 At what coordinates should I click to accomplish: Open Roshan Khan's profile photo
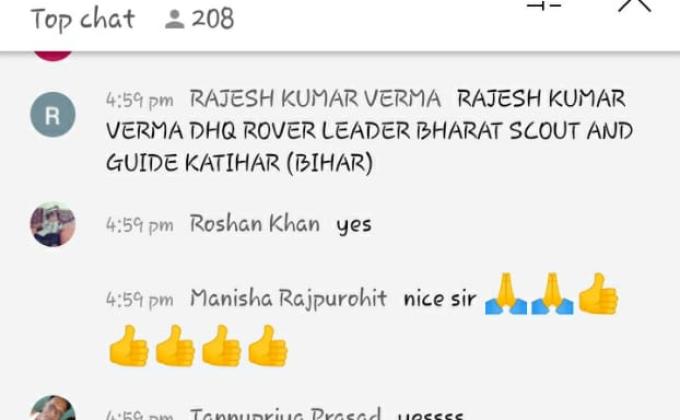[x=53, y=224]
